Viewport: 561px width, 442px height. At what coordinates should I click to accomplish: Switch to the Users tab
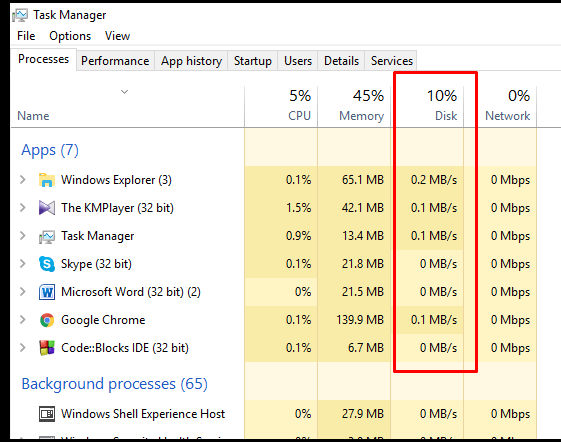tap(298, 61)
